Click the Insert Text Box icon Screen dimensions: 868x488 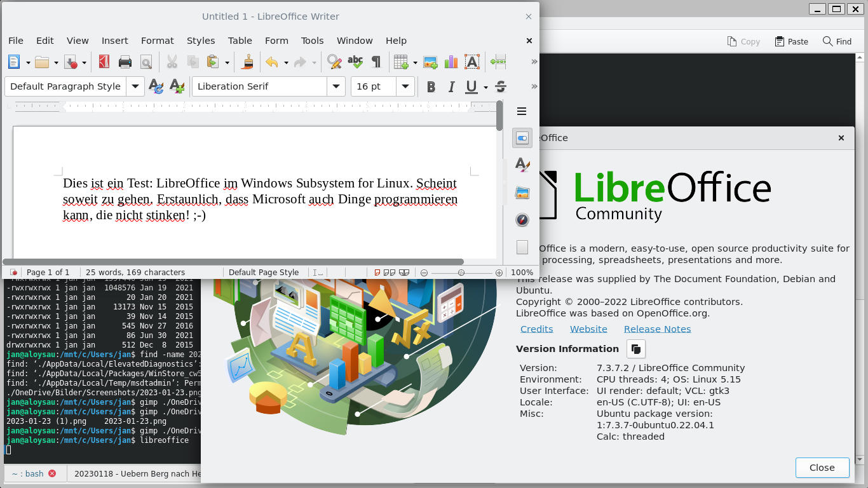pyautogui.click(x=472, y=62)
